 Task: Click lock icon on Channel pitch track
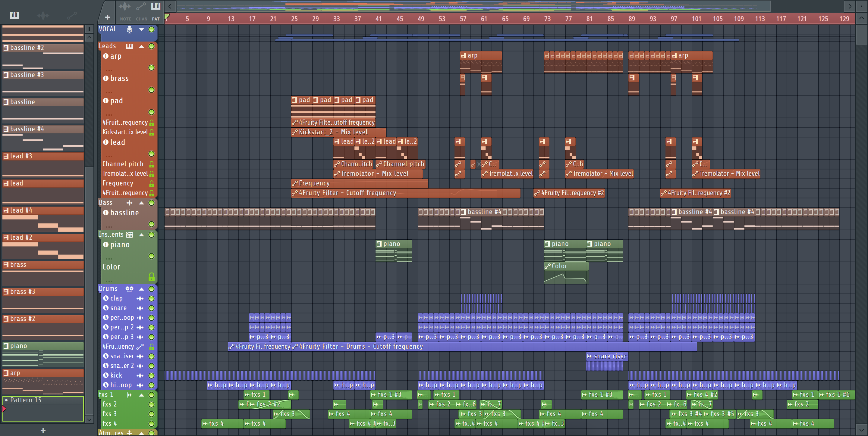tap(152, 164)
